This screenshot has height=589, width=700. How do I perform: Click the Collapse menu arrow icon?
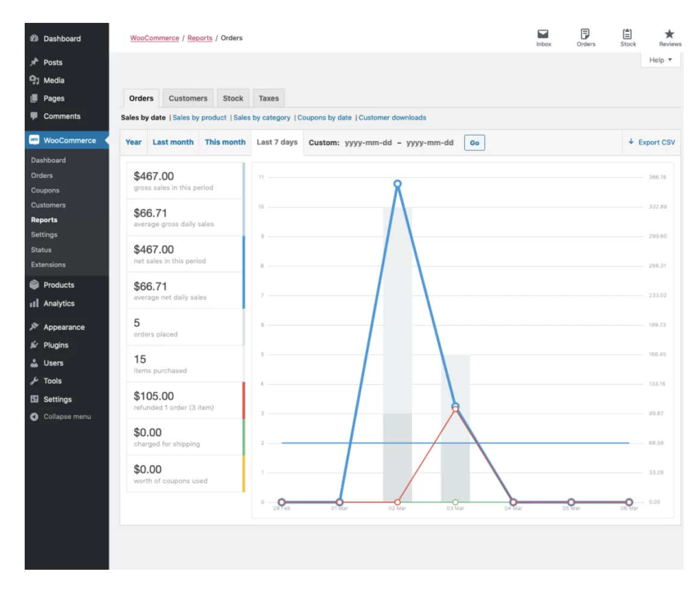point(34,417)
